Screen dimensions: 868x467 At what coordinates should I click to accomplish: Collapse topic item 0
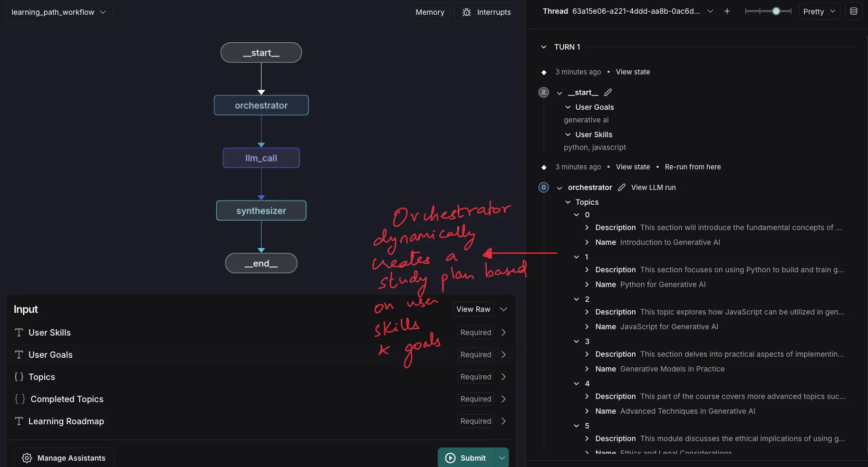(576, 215)
